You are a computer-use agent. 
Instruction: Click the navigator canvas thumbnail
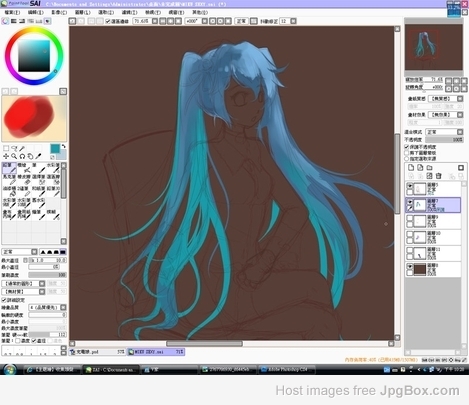coord(433,47)
